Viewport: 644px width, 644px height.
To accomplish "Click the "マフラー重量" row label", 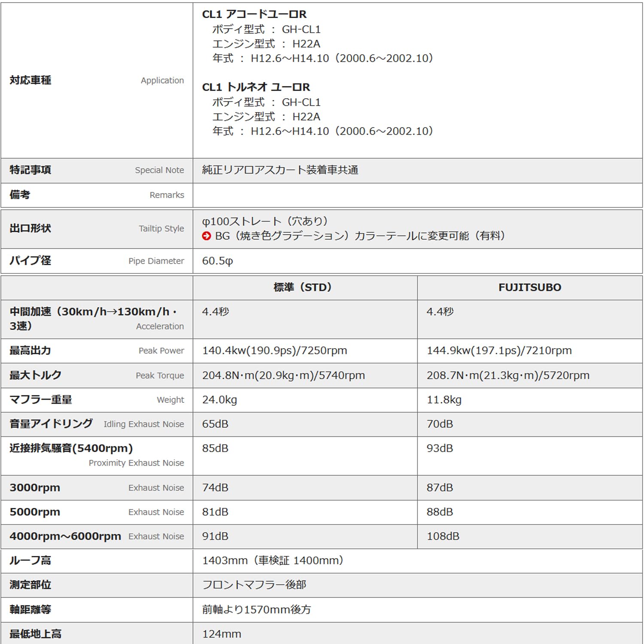I will pos(41,400).
